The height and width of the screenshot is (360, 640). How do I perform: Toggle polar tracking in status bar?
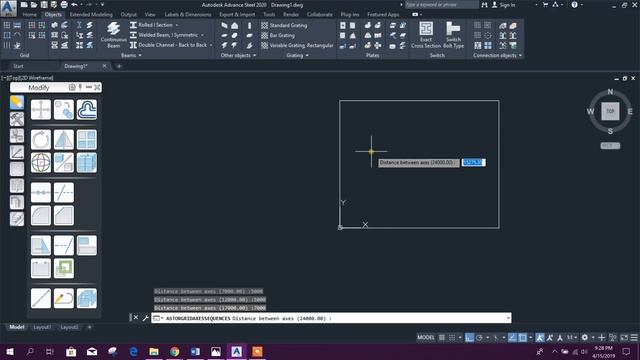coord(480,338)
